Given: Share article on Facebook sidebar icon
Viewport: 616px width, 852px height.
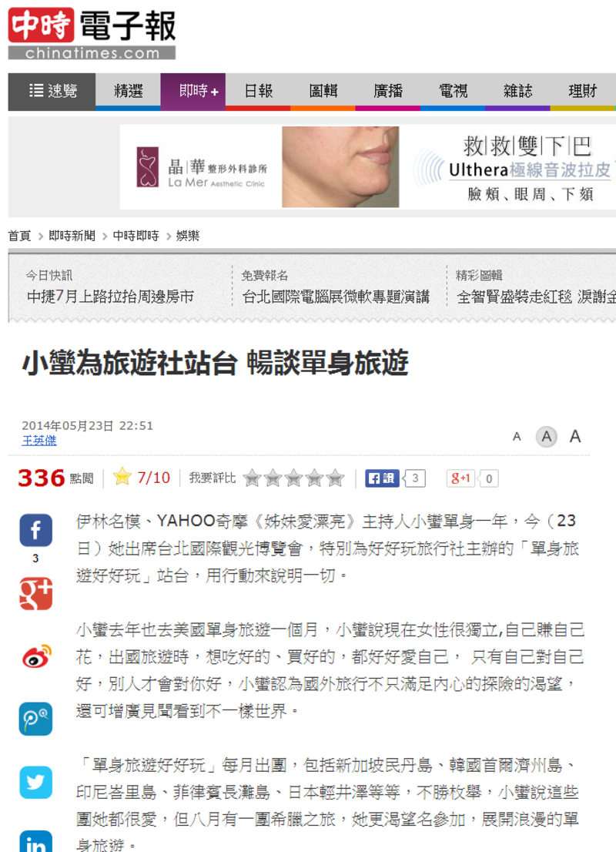Looking at the screenshot, I should [x=36, y=530].
